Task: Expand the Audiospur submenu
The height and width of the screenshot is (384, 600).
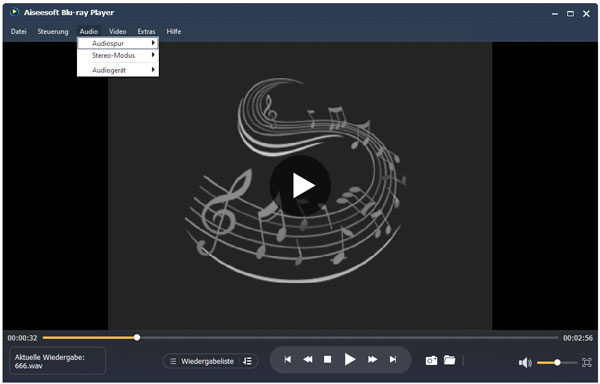Action: click(x=118, y=43)
